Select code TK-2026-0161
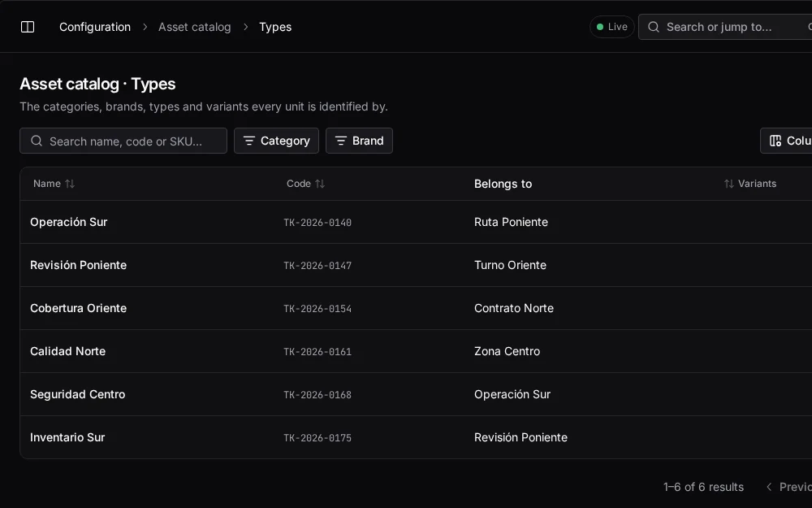 (x=317, y=351)
